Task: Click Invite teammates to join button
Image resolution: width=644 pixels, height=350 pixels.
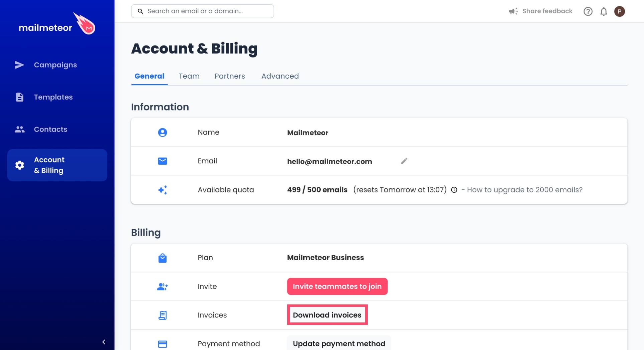Action: click(x=337, y=286)
